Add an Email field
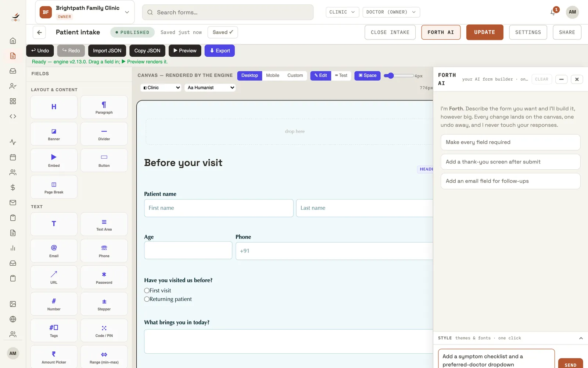 click(54, 251)
